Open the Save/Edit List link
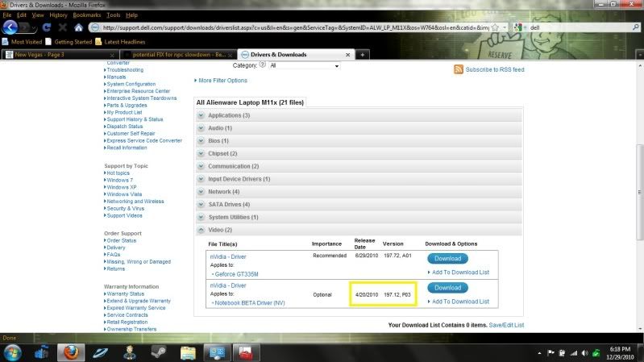 click(506, 325)
